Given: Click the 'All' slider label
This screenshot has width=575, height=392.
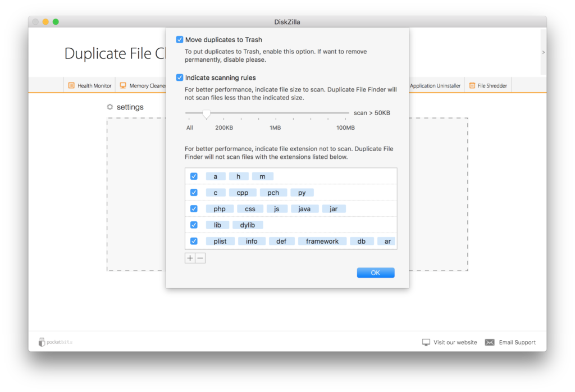Looking at the screenshot, I should [190, 127].
